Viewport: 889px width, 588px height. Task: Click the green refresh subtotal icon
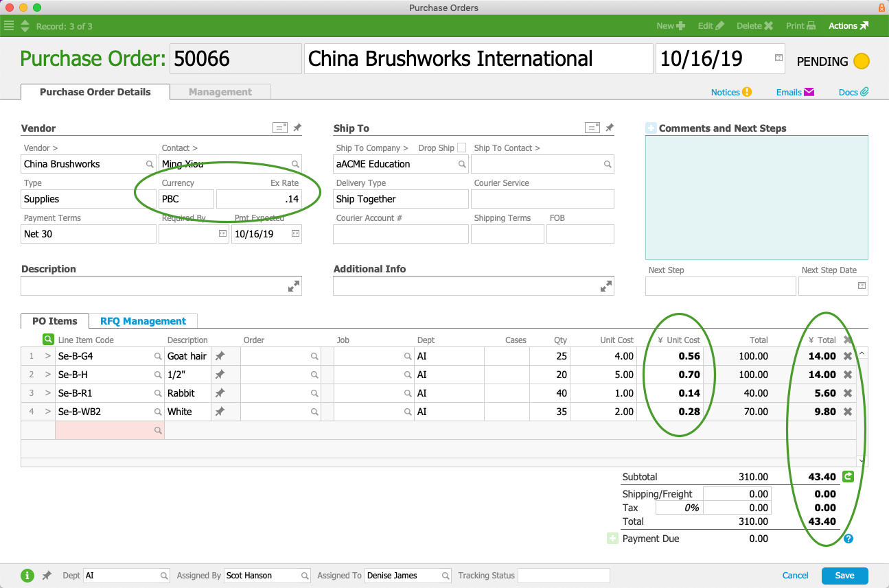click(x=848, y=476)
